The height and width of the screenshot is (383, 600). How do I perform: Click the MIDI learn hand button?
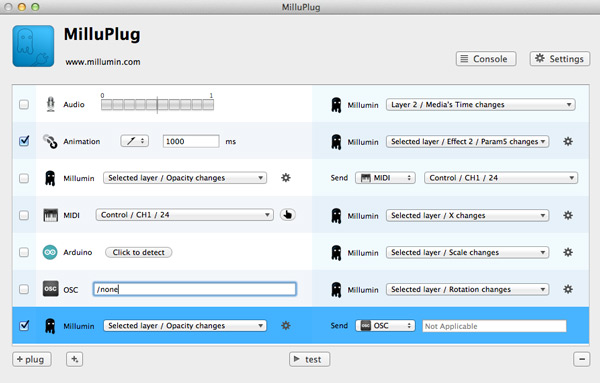pyautogui.click(x=288, y=215)
